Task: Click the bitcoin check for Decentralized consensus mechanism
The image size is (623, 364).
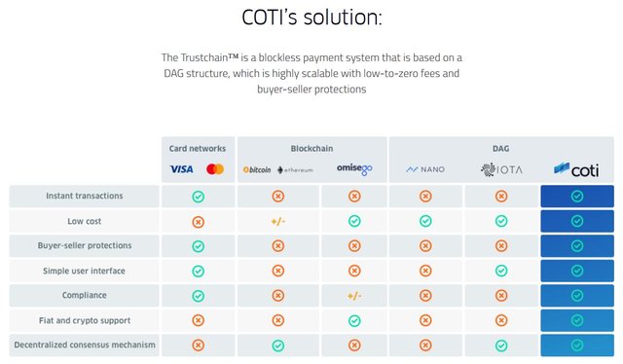Action: (278, 346)
